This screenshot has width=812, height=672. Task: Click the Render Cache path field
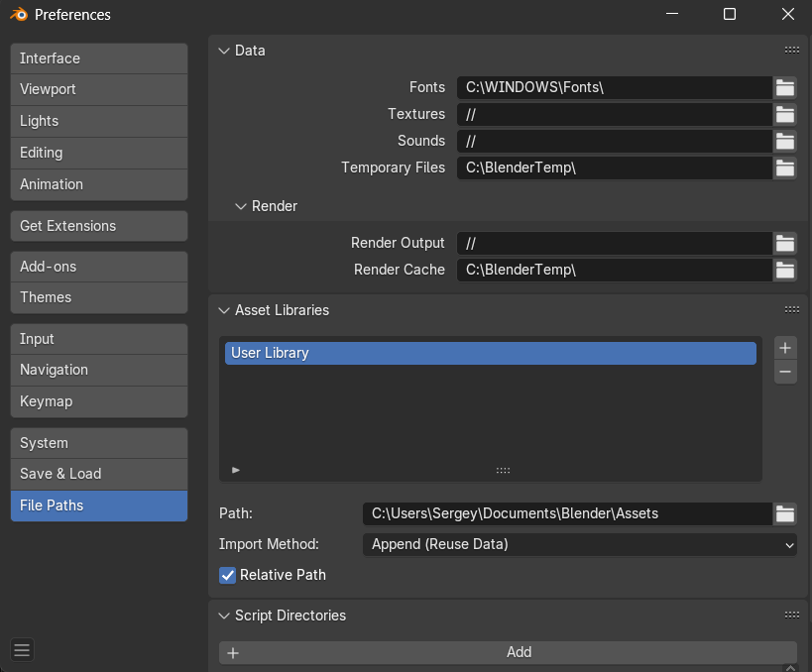615,270
